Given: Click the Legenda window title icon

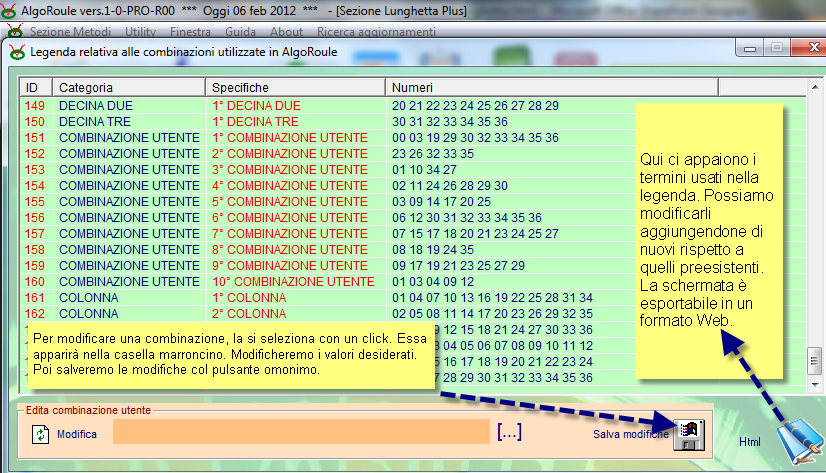Looking at the screenshot, I should pyautogui.click(x=17, y=52).
